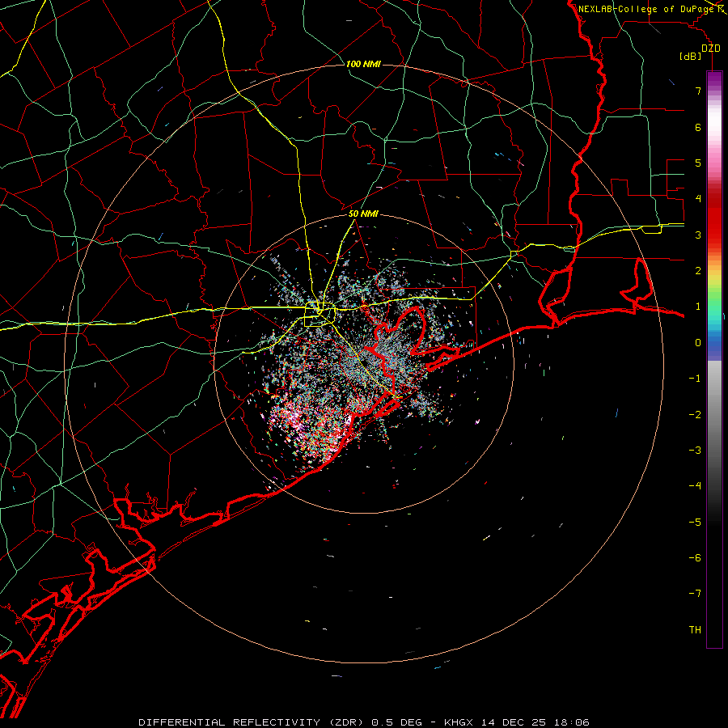
Task: Click the -7 tick label on scale
Action: pyautogui.click(x=695, y=594)
